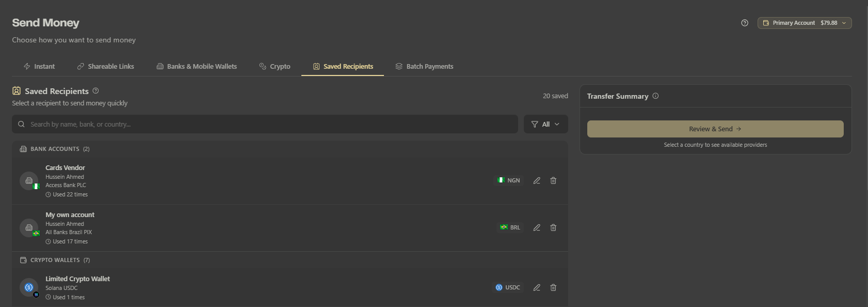Click the Limited Crypto Wallet USDC avatar icon
Screen dimensions: 868x307
coord(29,287)
